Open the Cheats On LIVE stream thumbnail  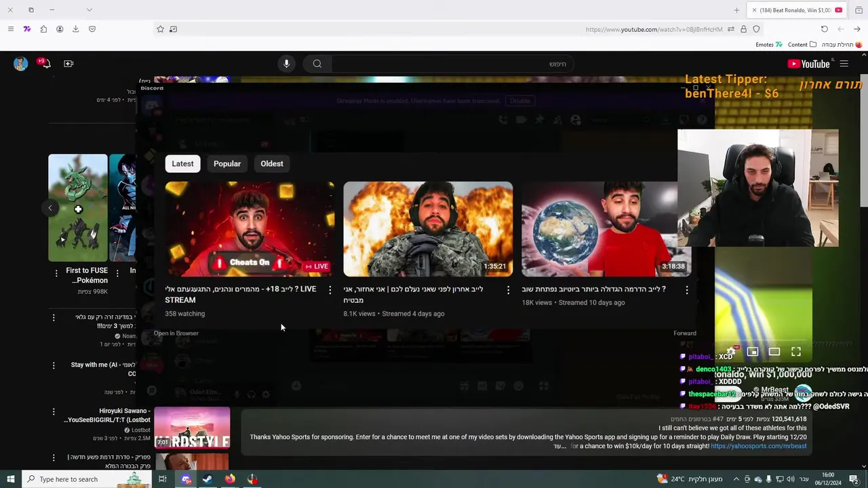pyautogui.click(x=250, y=229)
